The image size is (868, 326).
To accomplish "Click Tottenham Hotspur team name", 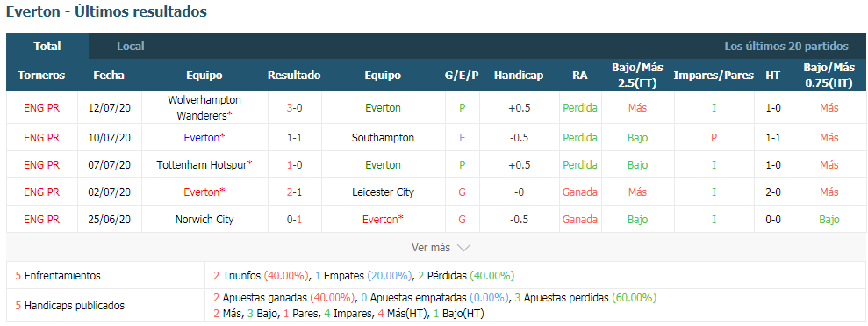I will tap(204, 164).
